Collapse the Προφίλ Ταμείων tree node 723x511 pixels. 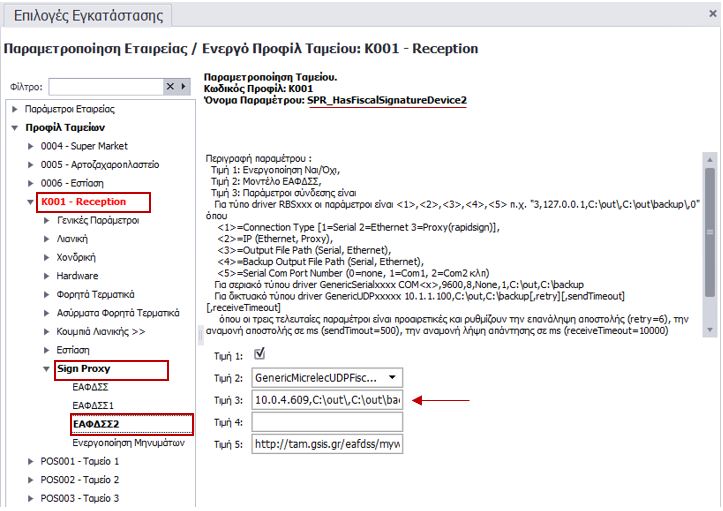[x=15, y=128]
